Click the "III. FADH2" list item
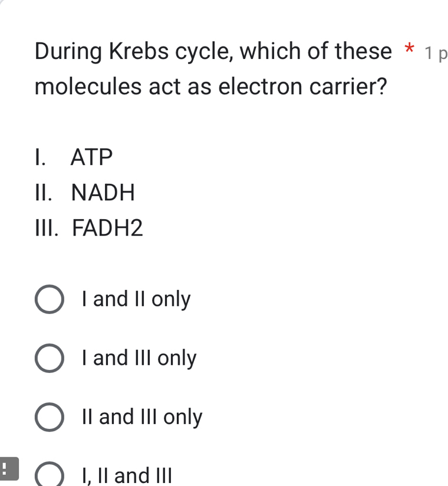 coord(88,229)
